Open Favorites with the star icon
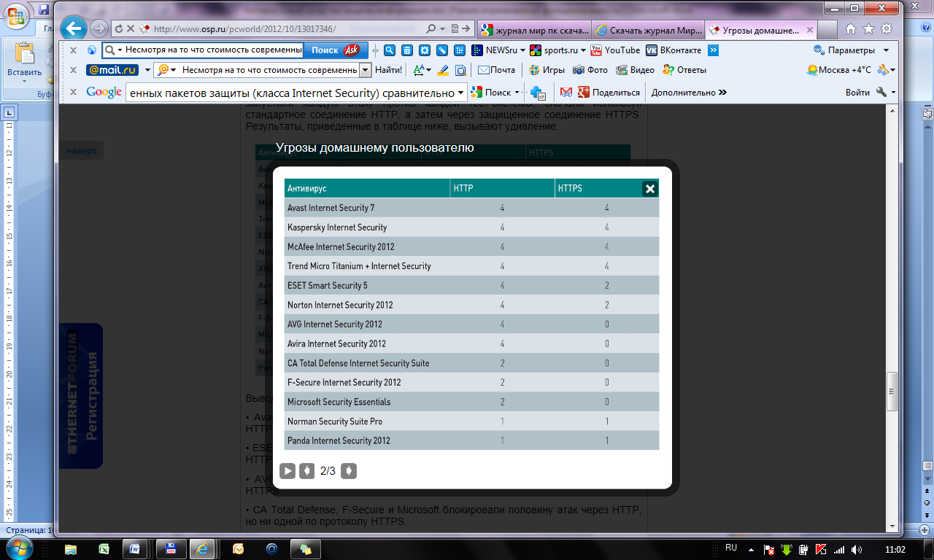The image size is (934, 560). point(868,29)
